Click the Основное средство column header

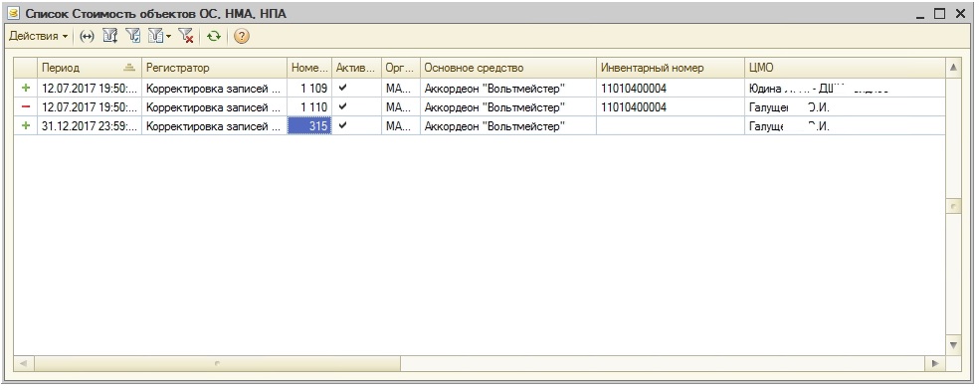coord(508,68)
